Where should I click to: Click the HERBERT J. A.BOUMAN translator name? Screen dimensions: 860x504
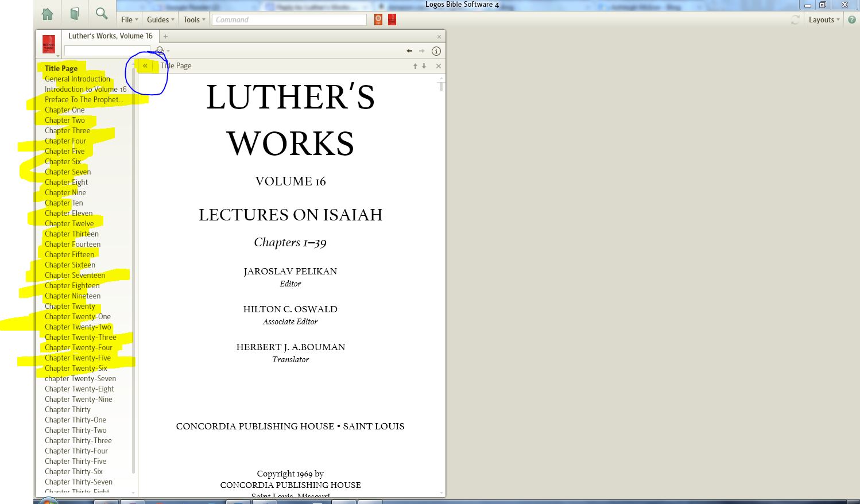point(290,347)
